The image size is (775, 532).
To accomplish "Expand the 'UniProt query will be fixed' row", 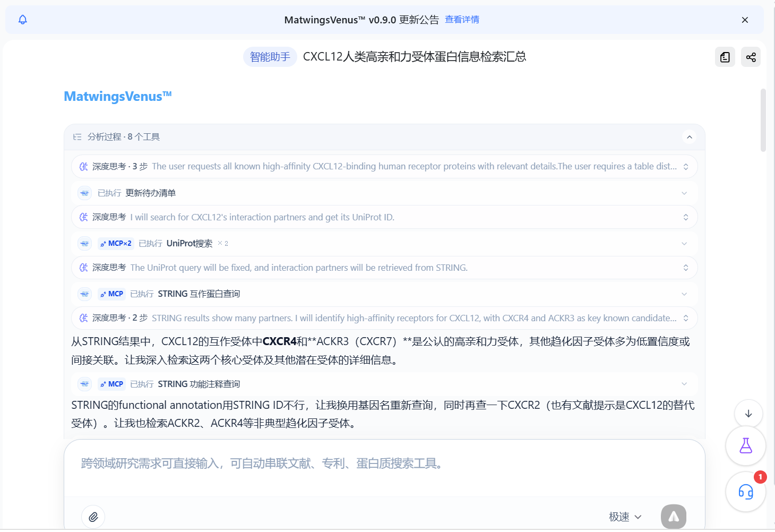I will point(384,268).
